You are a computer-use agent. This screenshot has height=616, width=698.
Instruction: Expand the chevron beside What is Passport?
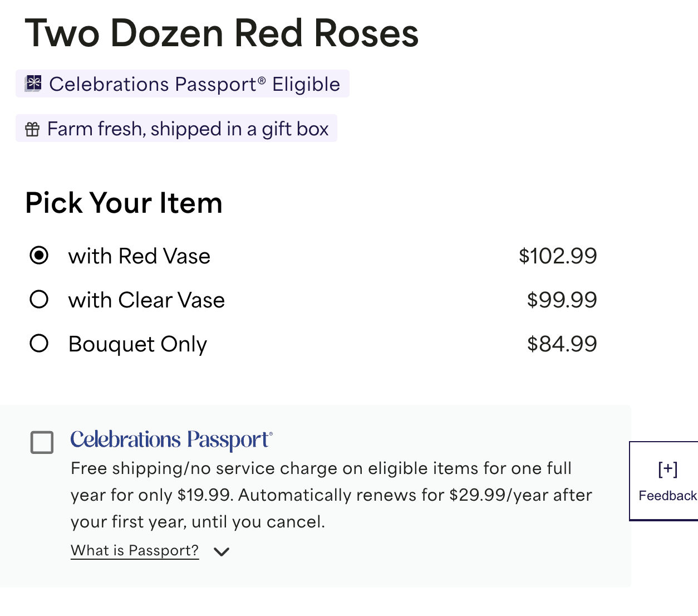point(222,551)
